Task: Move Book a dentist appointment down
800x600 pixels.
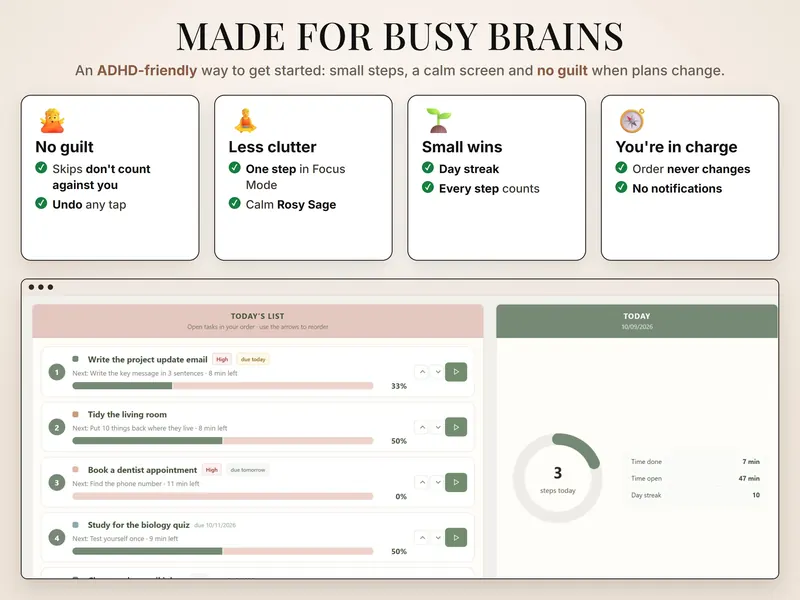Action: coord(438,482)
